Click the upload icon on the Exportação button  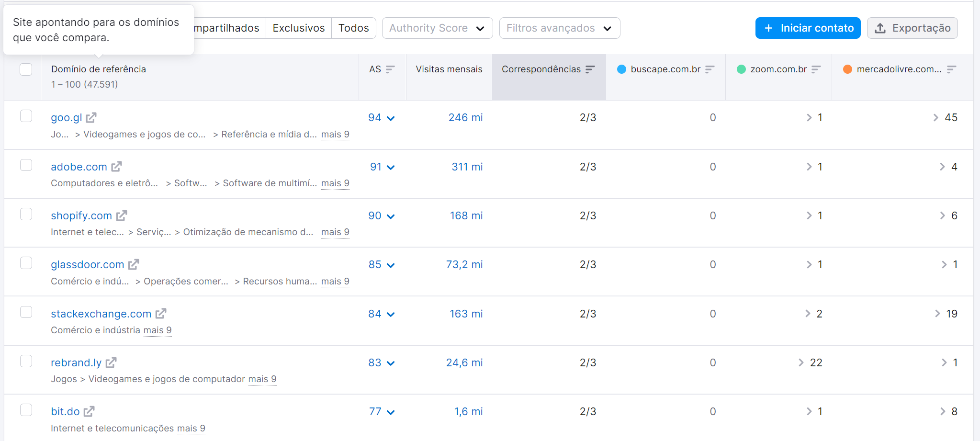tap(880, 28)
